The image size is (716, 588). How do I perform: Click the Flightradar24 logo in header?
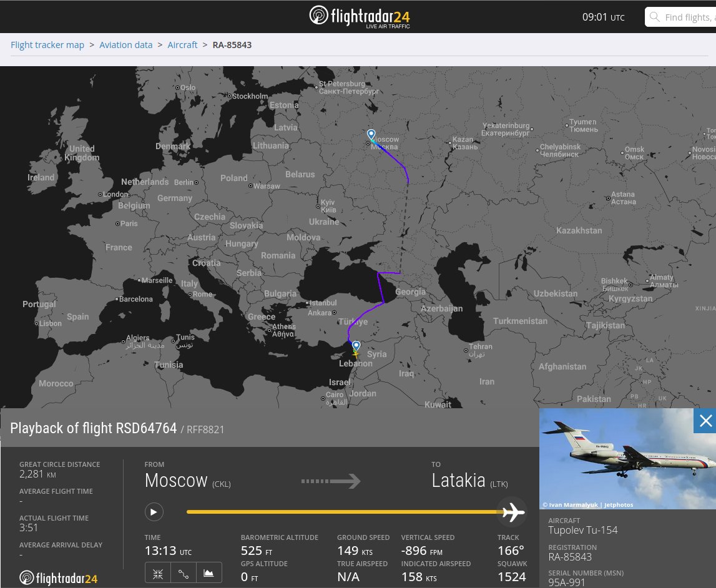(x=360, y=17)
